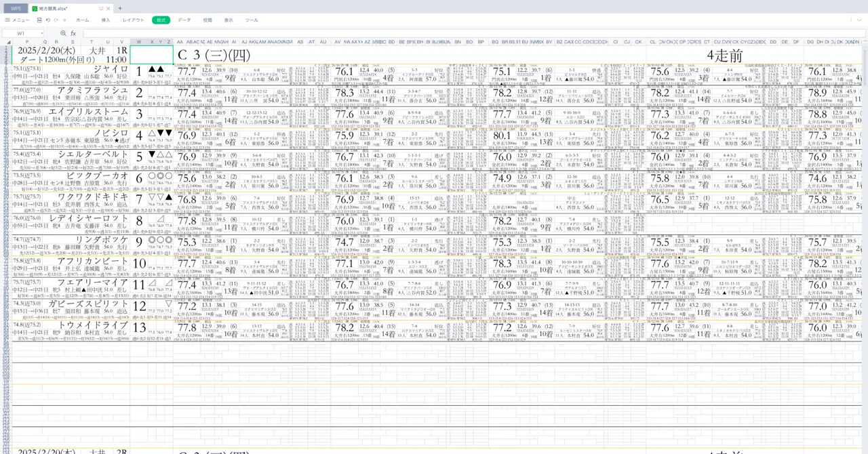Open the 校閲 ribbon tab
This screenshot has height=454, width=868.
pyautogui.click(x=208, y=20)
